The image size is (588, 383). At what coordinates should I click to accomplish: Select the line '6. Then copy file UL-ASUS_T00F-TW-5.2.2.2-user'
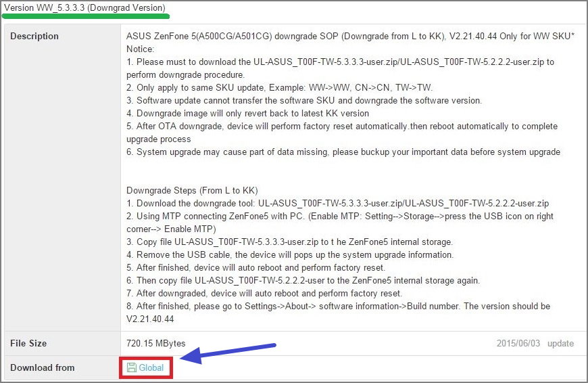303,281
